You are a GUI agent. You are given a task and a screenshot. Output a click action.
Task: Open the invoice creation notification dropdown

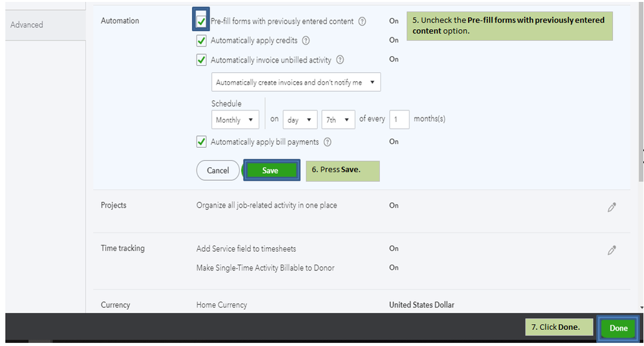click(296, 83)
